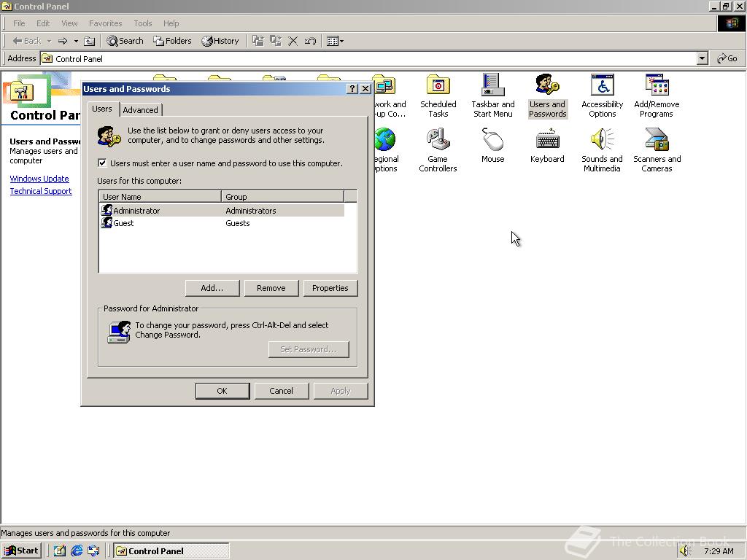Sort by the User Name column header
Screen dimensions: 747x560
[160, 197]
